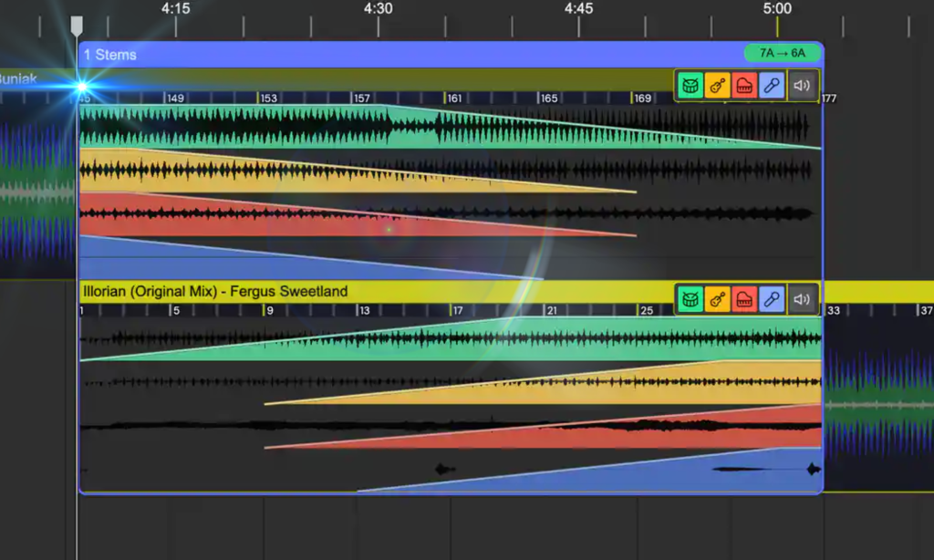
Task: Click the 5:00 mark on the time ruler
Action: pos(778,9)
